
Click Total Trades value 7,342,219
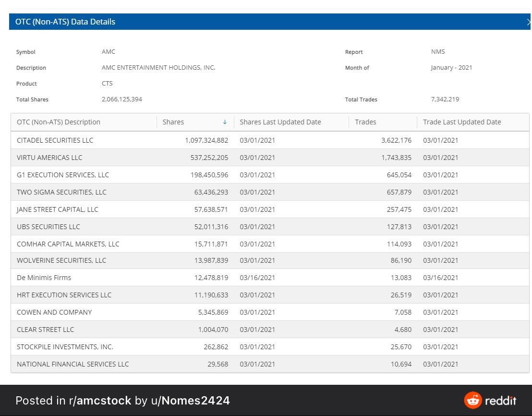point(445,99)
